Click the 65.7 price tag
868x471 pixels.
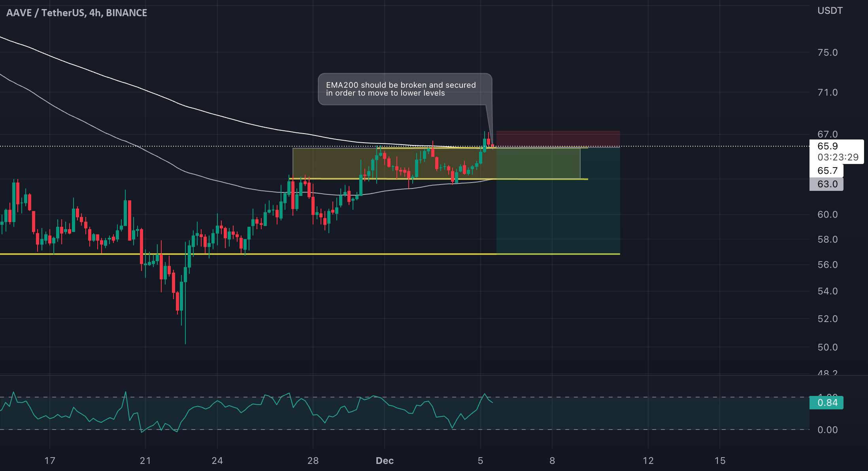[827, 171]
